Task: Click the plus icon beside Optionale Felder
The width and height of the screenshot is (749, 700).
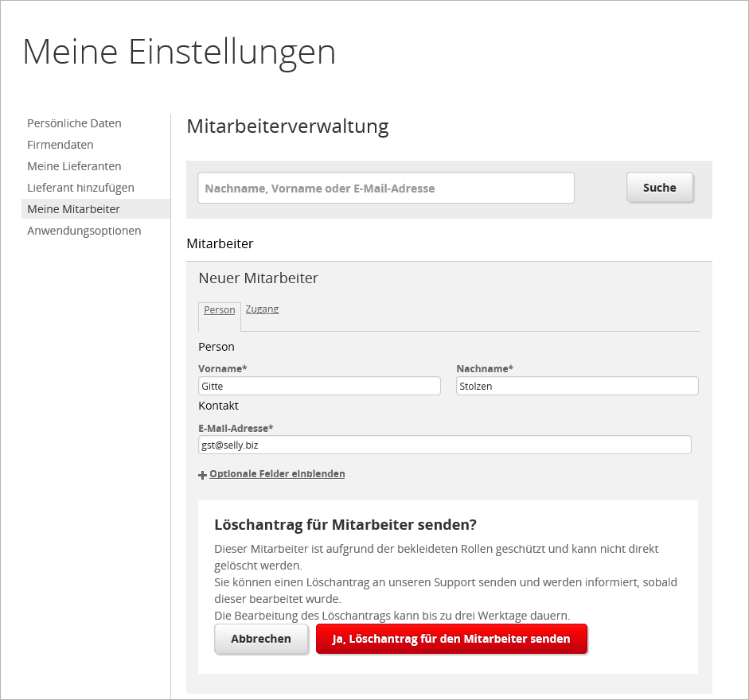Action: [202, 475]
